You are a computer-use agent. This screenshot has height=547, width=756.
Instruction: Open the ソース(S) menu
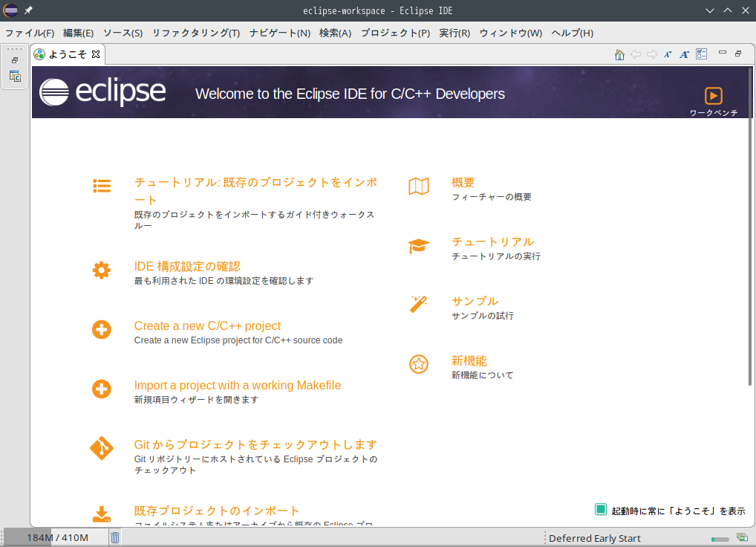pos(123,33)
